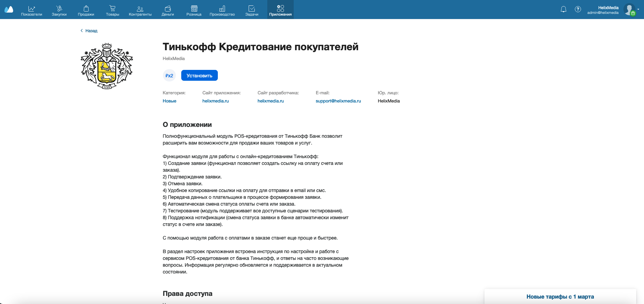
Task: Click the Tinkoff coat of arms logo
Action: click(107, 66)
